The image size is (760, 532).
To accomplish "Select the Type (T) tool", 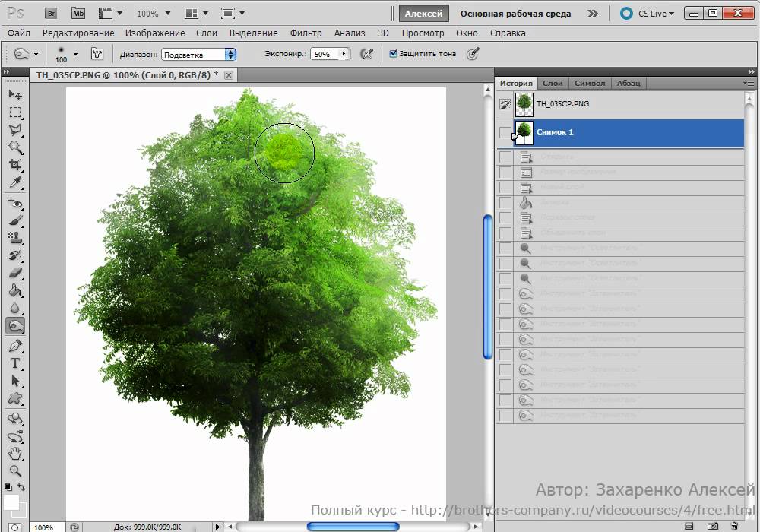I will (14, 363).
